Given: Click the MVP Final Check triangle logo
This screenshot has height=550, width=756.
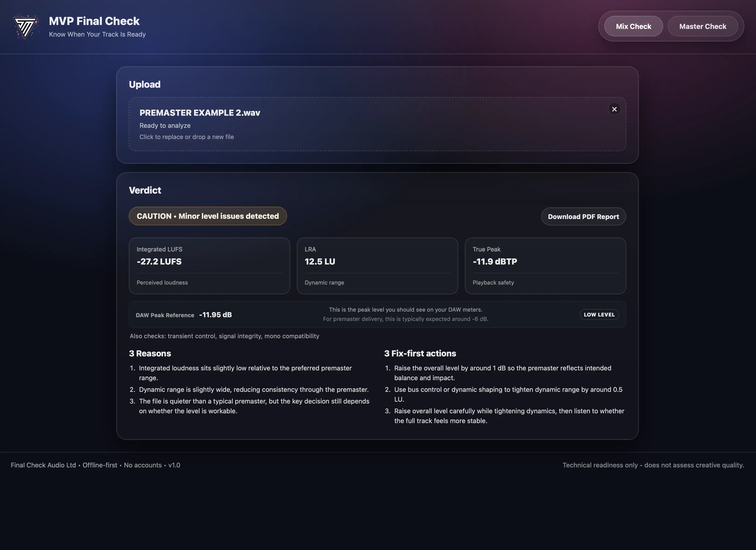Looking at the screenshot, I should [x=26, y=26].
